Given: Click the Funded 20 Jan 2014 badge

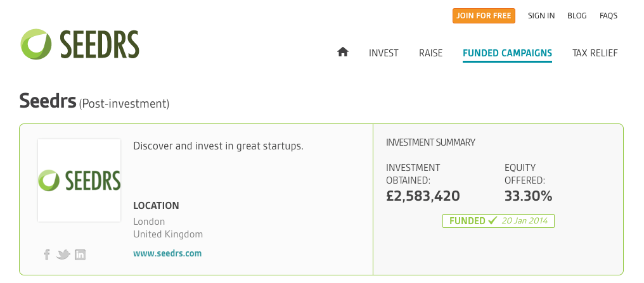Looking at the screenshot, I should pos(498,221).
